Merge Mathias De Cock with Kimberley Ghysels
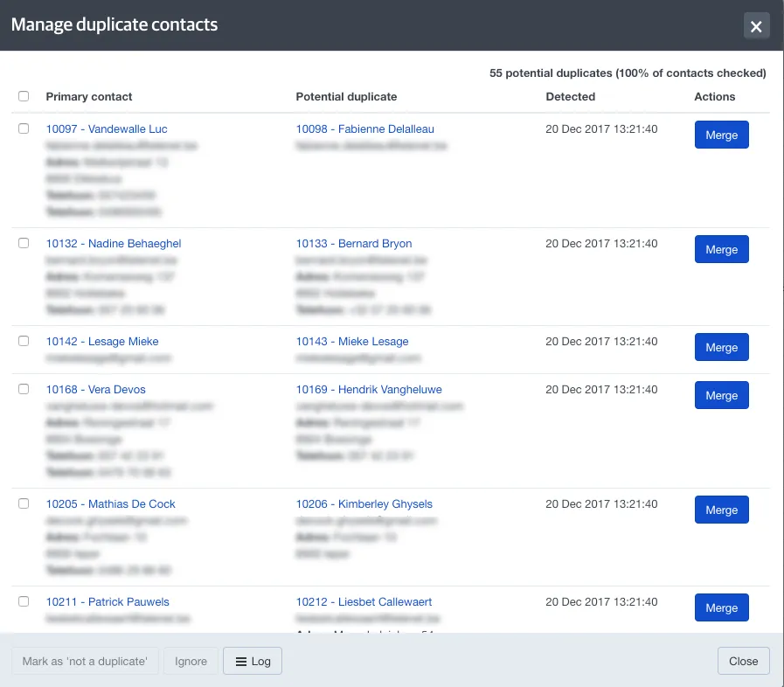 coord(721,510)
